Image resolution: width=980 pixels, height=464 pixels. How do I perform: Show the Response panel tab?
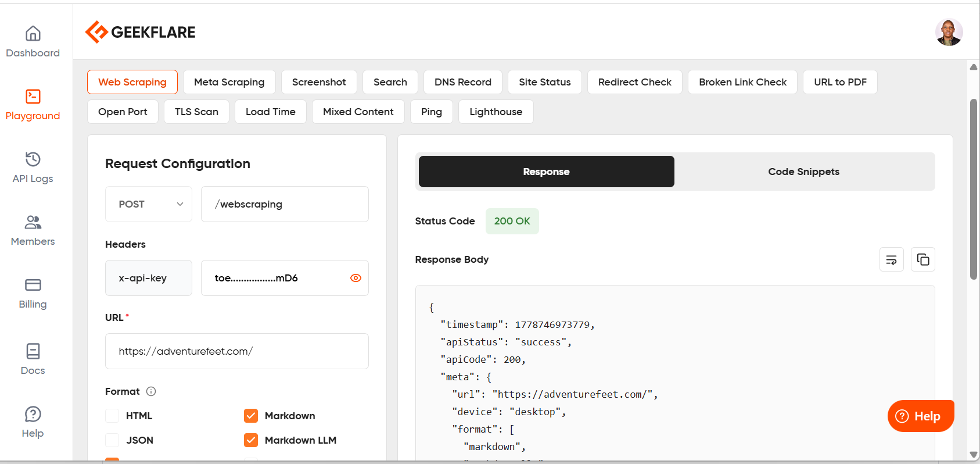click(547, 172)
